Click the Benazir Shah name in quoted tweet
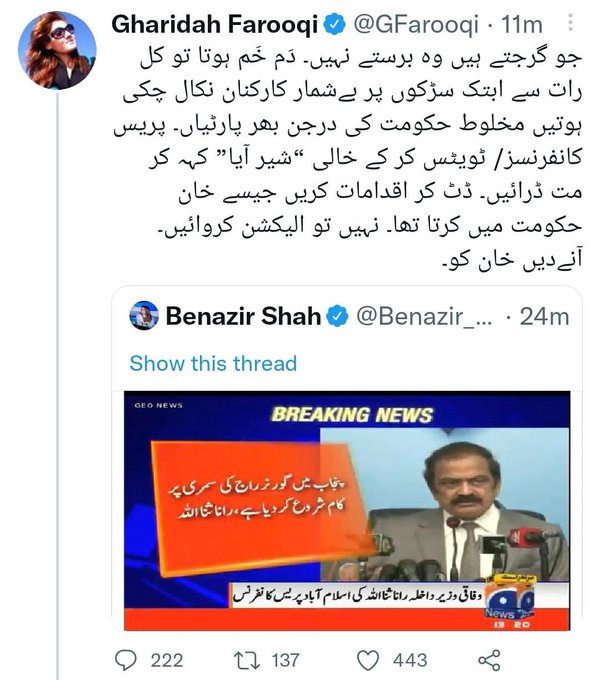Viewport: 600px width, 680px height. coord(243,316)
